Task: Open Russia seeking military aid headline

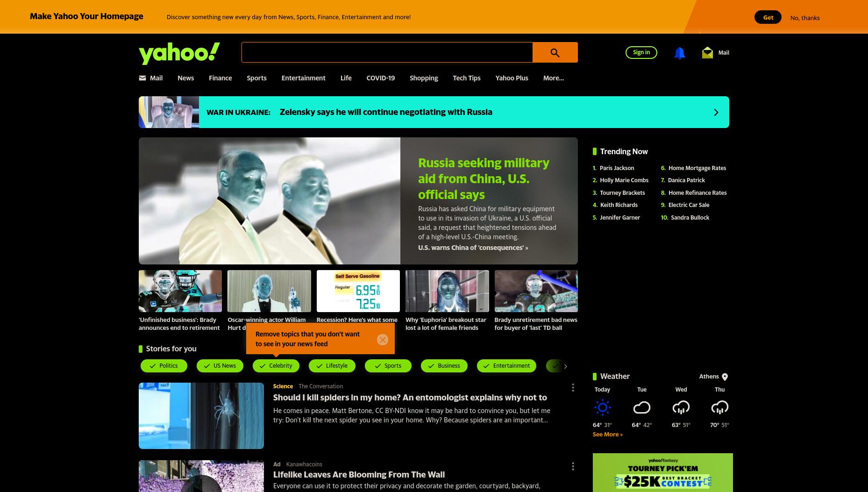Action: tap(484, 178)
